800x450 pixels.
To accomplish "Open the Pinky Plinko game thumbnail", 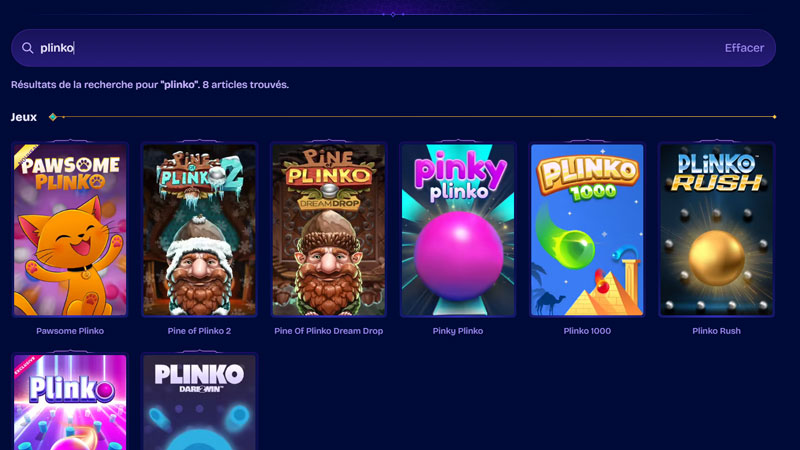I will (x=458, y=230).
